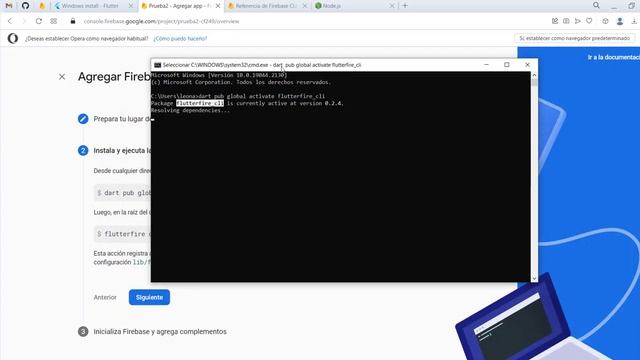The height and width of the screenshot is (360, 640).
Task: Go back to the previous page
Action: click(x=10, y=21)
